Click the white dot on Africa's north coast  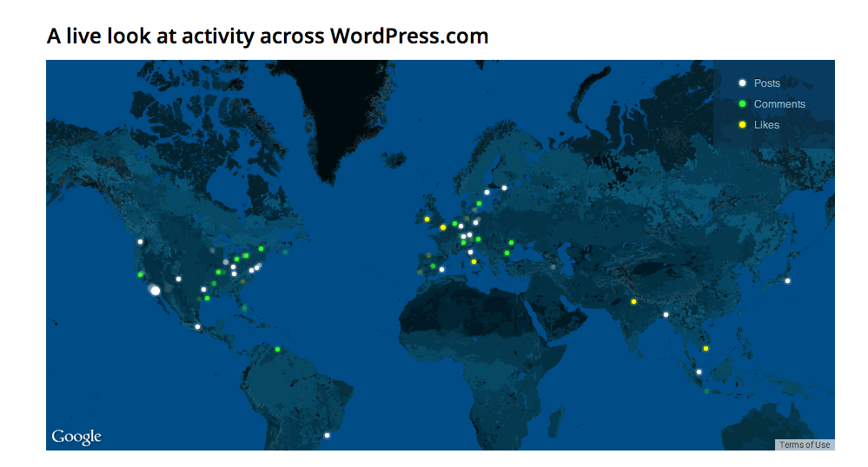tap(441, 269)
